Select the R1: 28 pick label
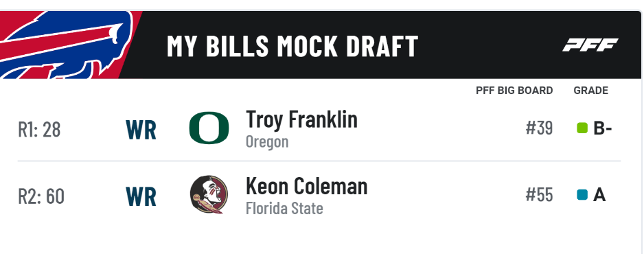 click(39, 130)
